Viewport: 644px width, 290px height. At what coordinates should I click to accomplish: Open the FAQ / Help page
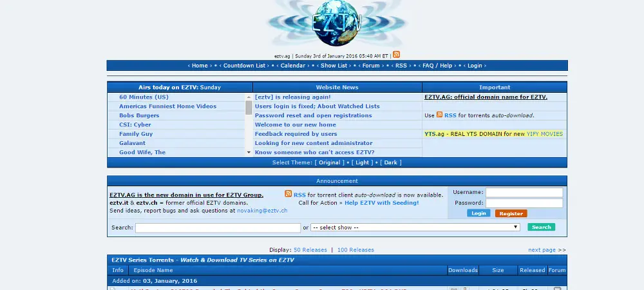[437, 66]
